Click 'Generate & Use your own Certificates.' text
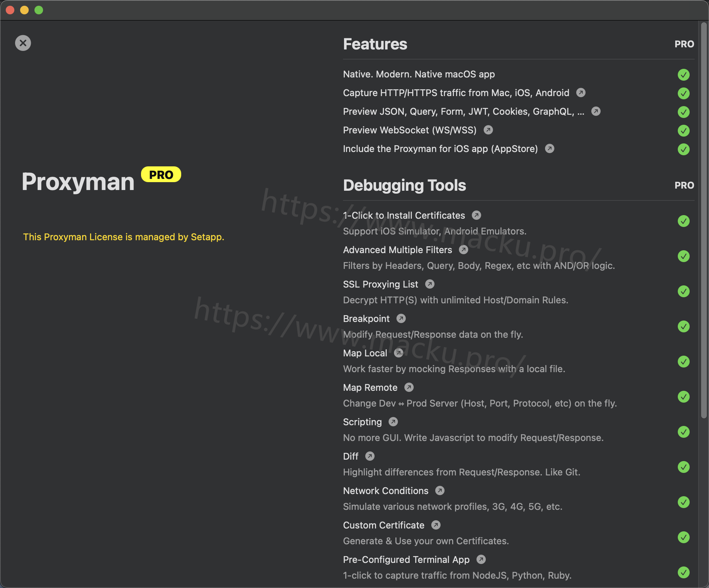Viewport: 709px width, 588px height. click(426, 541)
